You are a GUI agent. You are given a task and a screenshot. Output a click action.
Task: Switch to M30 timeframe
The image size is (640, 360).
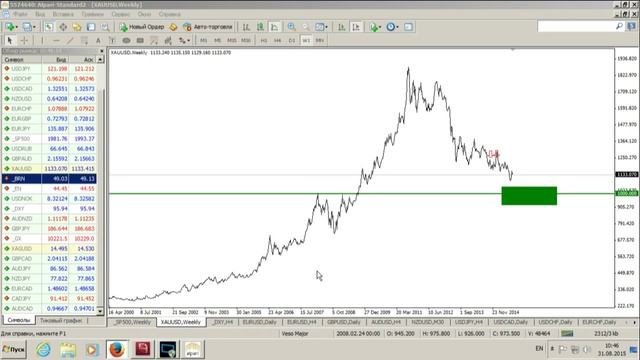pyautogui.click(x=246, y=40)
